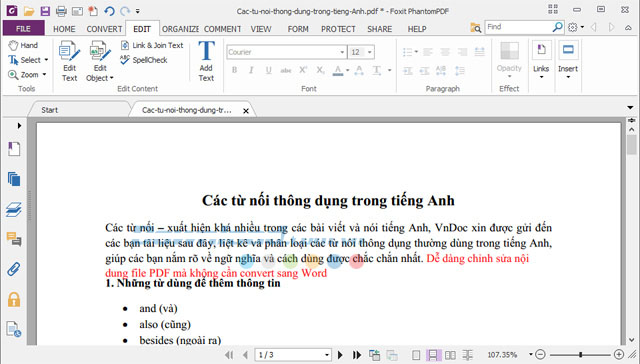
Task: Open the font size 12 dropdown
Action: coord(369,52)
